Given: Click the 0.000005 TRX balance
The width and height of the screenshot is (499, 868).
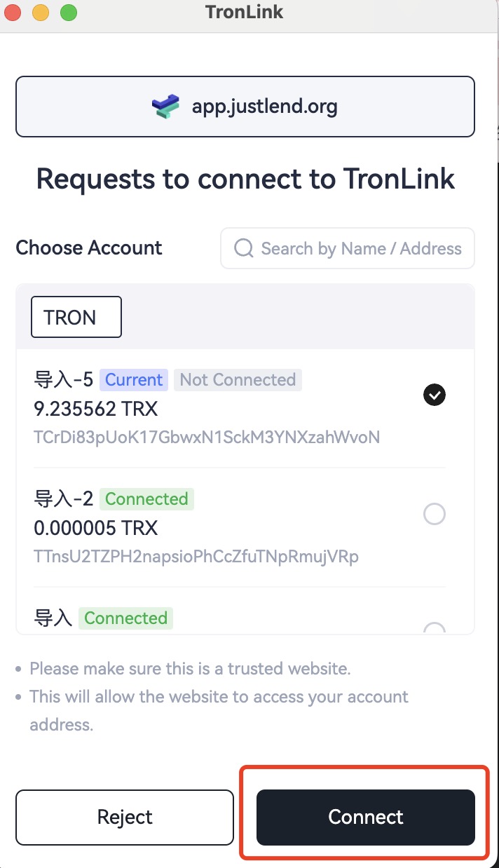Looking at the screenshot, I should pyautogui.click(x=96, y=527).
